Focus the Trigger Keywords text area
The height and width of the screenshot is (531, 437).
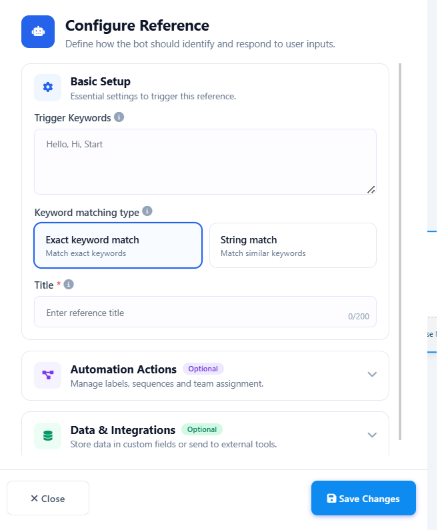click(x=205, y=162)
